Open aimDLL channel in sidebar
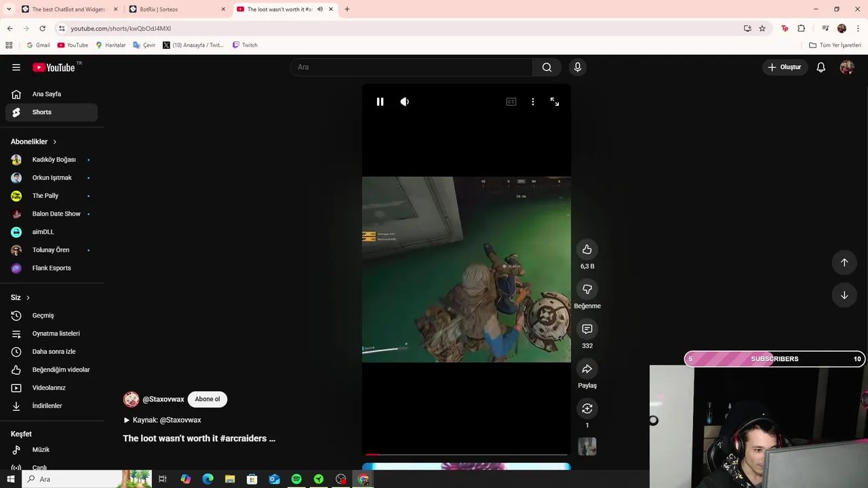This screenshot has width=868, height=488. click(52, 232)
